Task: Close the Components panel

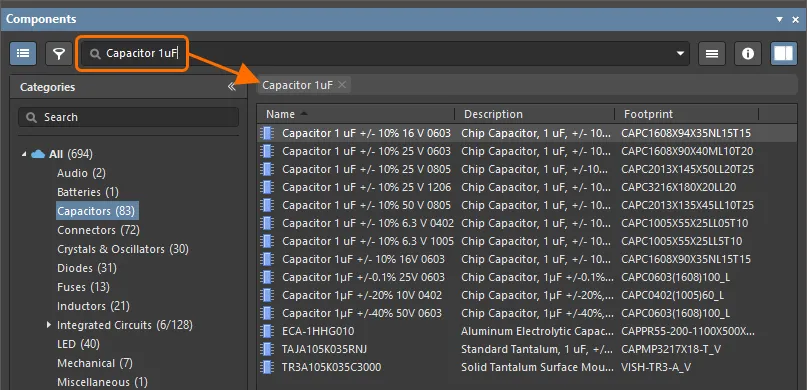Action: point(796,20)
